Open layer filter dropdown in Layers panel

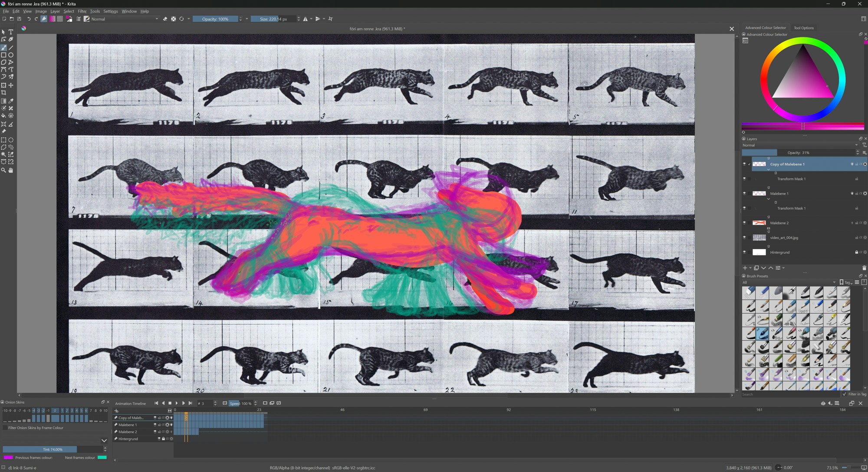pos(865,145)
